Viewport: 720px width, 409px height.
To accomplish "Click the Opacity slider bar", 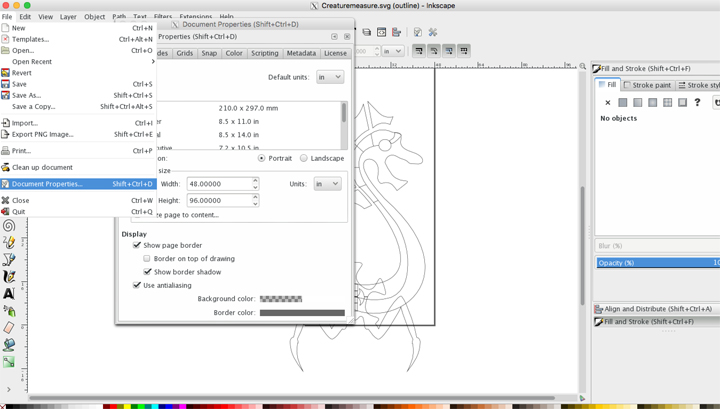I will (x=658, y=263).
